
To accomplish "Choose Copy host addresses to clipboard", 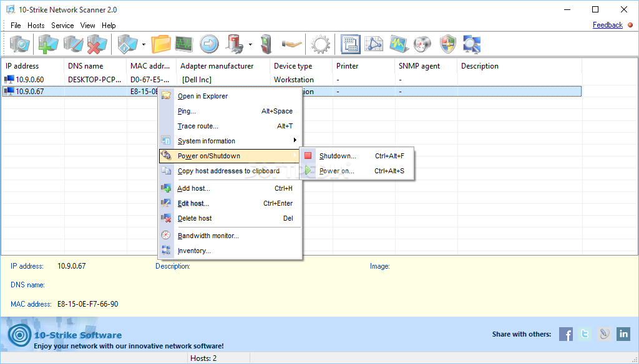I will [230, 171].
